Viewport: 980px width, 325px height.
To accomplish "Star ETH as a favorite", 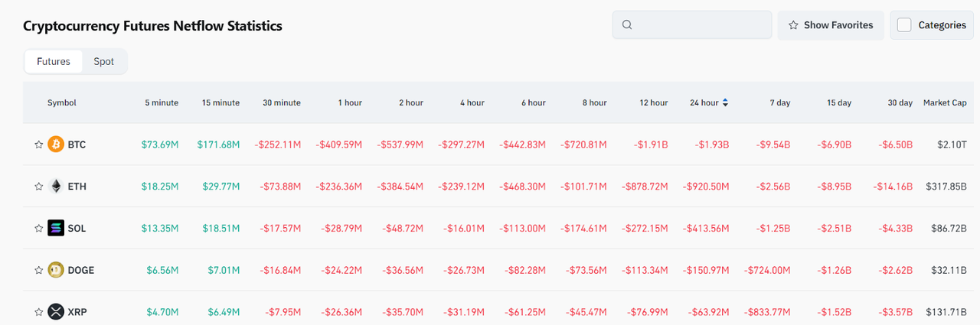I will (x=38, y=187).
